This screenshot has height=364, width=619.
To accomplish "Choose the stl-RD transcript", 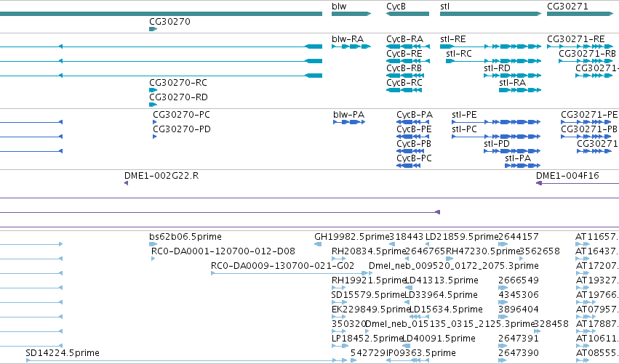I will tap(512, 76).
